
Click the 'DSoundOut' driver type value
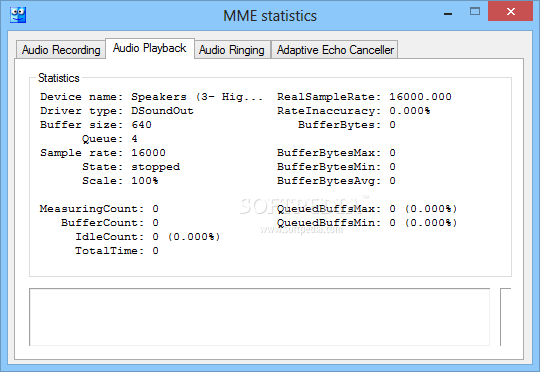pos(162,111)
